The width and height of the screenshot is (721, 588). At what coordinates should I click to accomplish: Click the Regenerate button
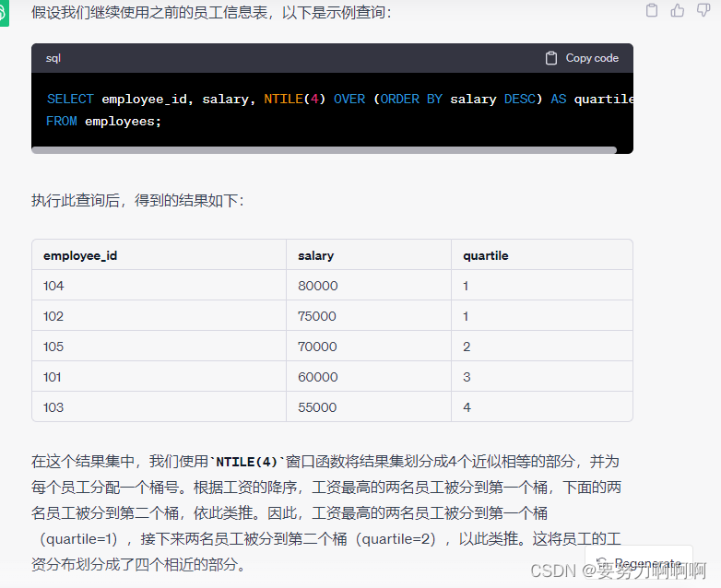[x=639, y=563]
